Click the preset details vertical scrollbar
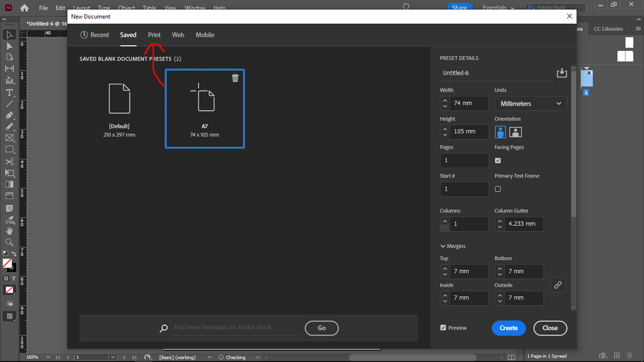644x362 pixels. point(574,142)
